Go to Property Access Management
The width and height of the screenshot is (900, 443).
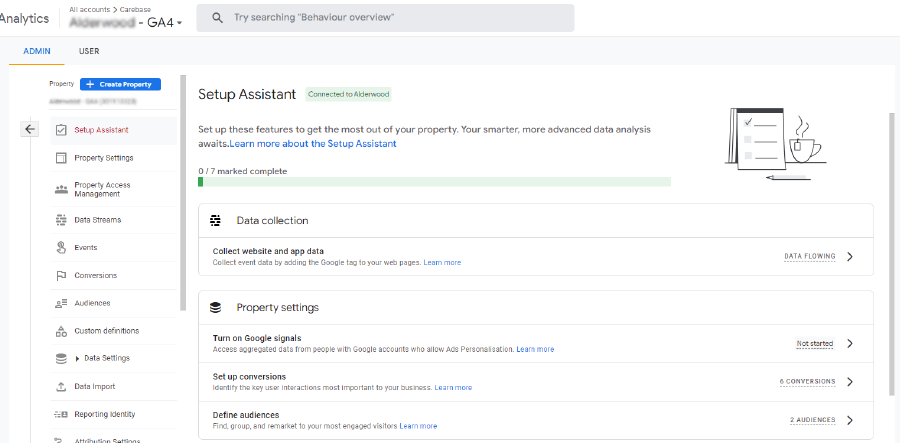click(114, 189)
